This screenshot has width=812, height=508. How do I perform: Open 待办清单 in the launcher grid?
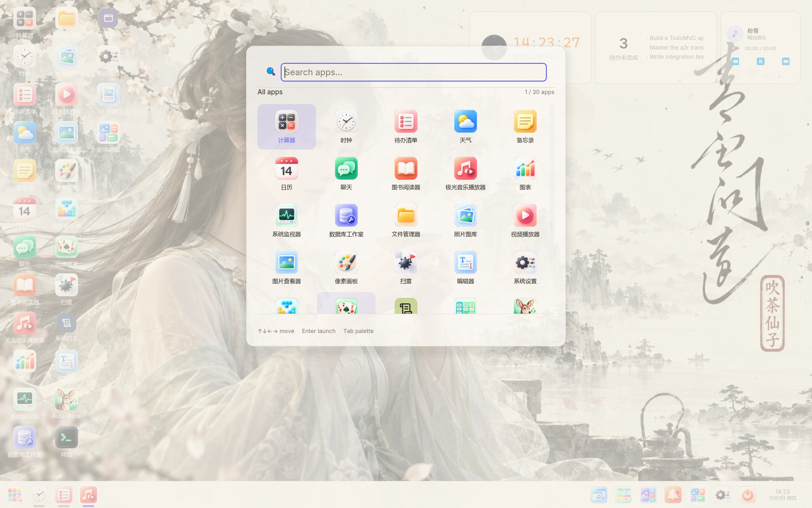pos(406,127)
